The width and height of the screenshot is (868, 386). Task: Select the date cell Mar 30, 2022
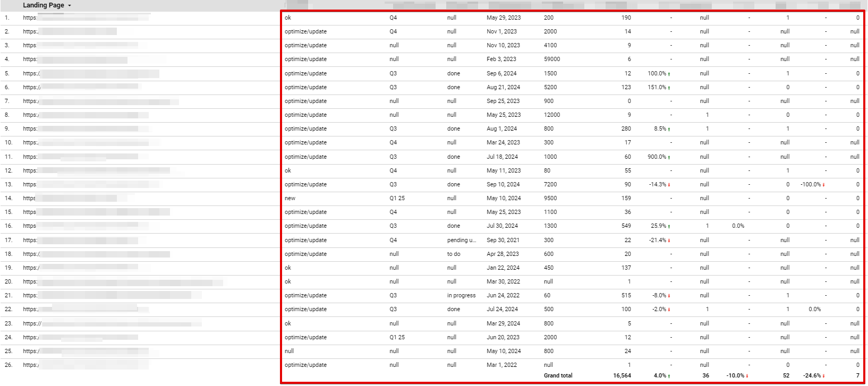pyautogui.click(x=503, y=281)
